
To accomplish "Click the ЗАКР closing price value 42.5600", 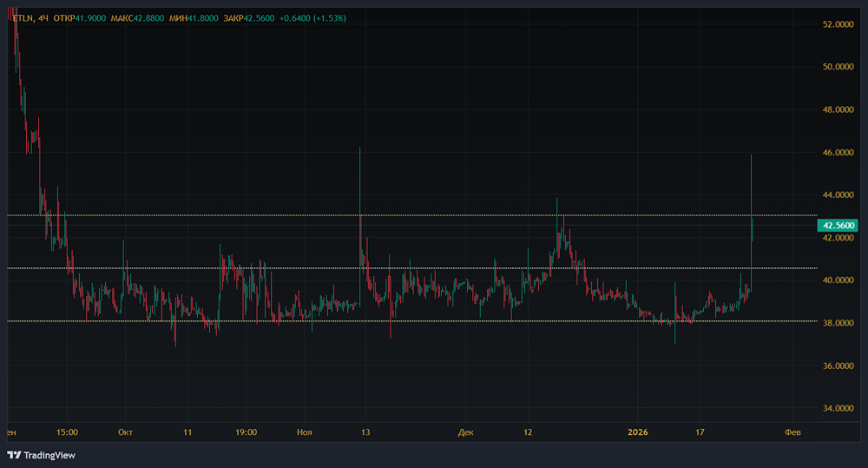I will tap(259, 18).
